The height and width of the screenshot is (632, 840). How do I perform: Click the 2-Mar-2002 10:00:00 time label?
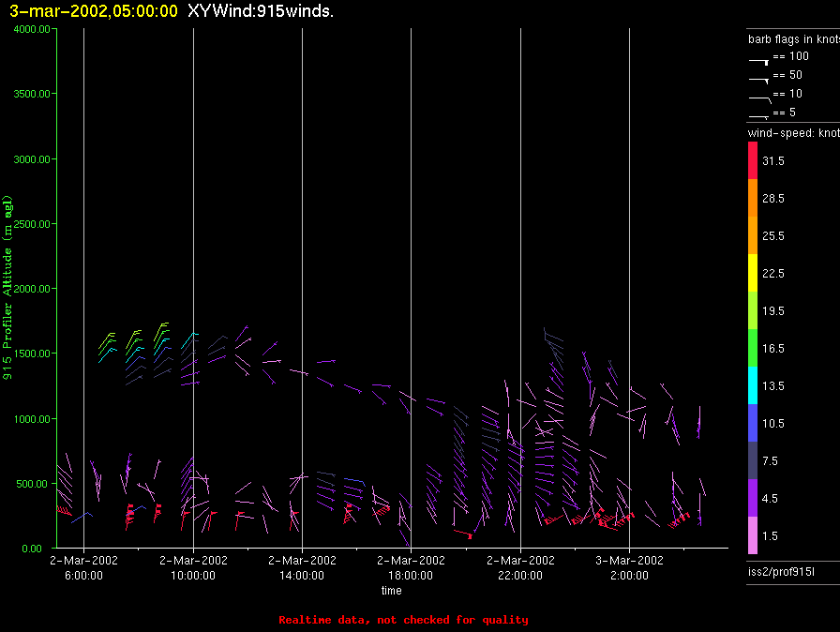click(x=193, y=567)
